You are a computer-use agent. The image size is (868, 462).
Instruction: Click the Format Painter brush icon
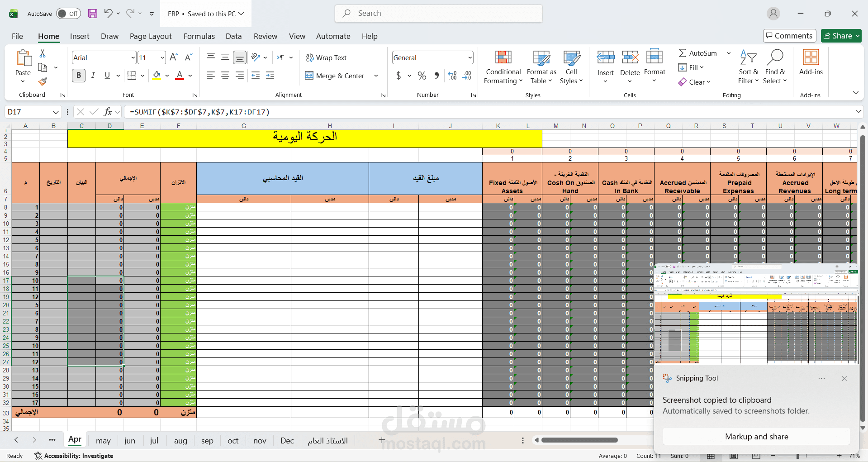[43, 81]
